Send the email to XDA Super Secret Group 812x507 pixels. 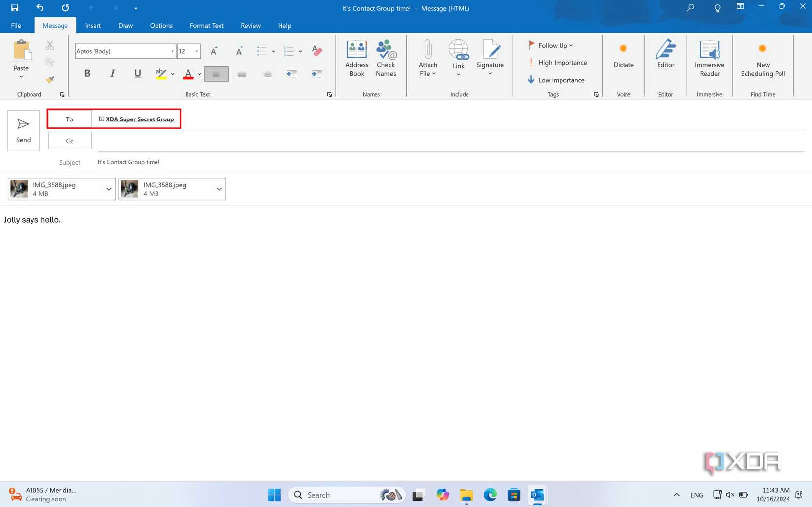23,130
